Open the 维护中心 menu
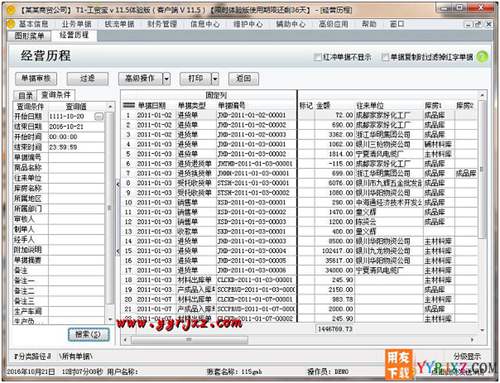Image resolution: width=500 pixels, height=383 pixels. point(248,24)
